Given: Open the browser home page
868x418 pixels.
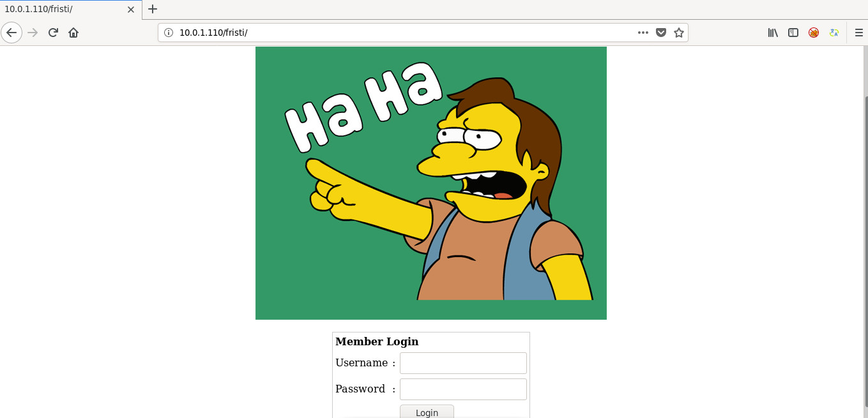Looking at the screenshot, I should [73, 33].
